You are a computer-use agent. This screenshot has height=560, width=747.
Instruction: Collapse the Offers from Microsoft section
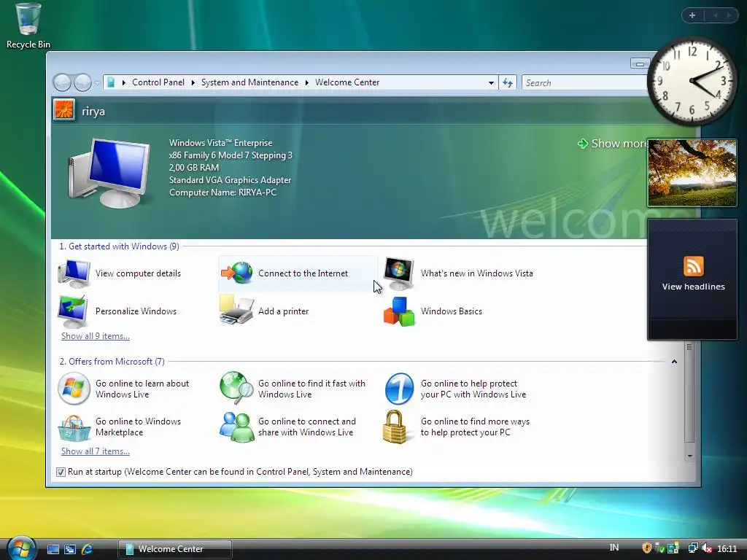click(674, 362)
